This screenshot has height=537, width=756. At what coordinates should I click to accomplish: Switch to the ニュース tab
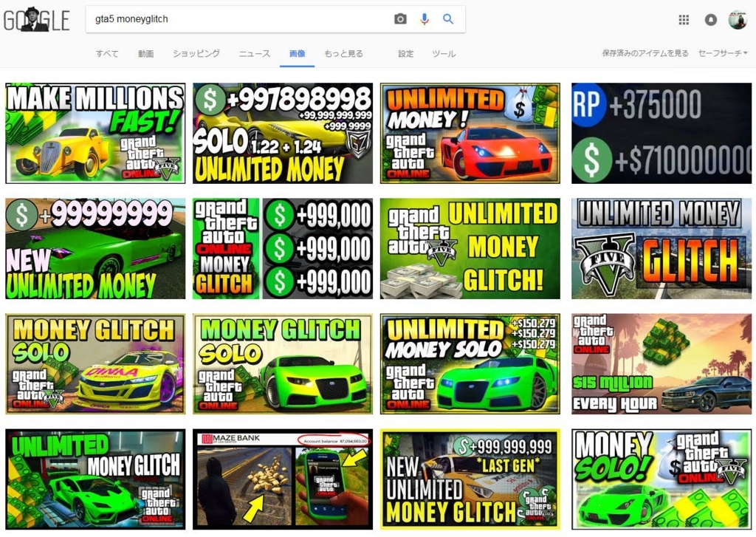[x=255, y=54]
